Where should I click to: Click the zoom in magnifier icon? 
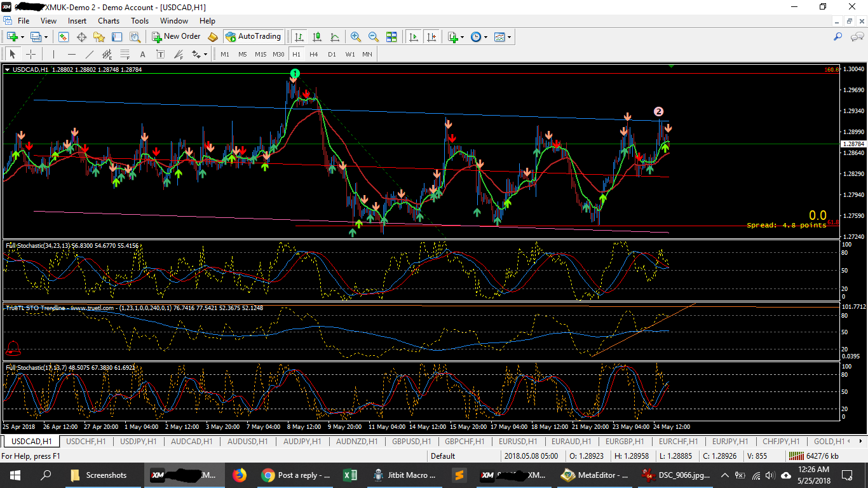click(x=356, y=37)
